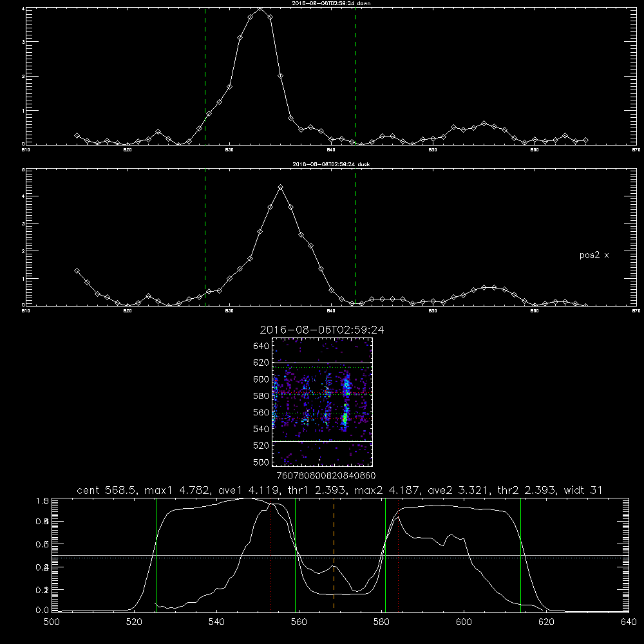Click the 'pos2 x' label
The width and height of the screenshot is (644, 644).
[594, 255]
